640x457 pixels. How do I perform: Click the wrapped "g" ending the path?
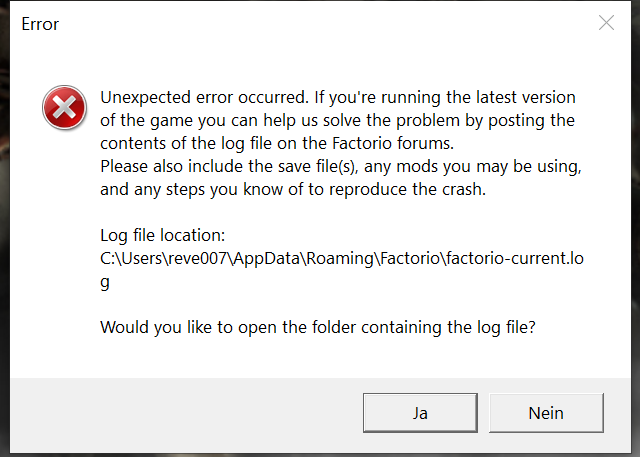(x=106, y=283)
